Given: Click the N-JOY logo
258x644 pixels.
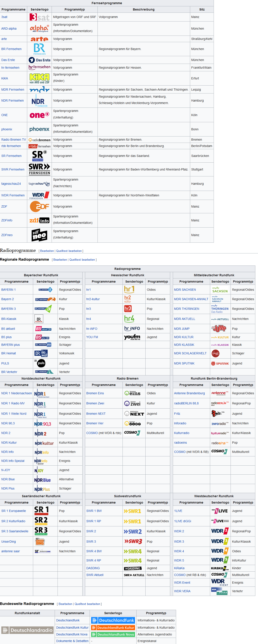Looking at the screenshot, I should pyautogui.click(x=39, y=470).
